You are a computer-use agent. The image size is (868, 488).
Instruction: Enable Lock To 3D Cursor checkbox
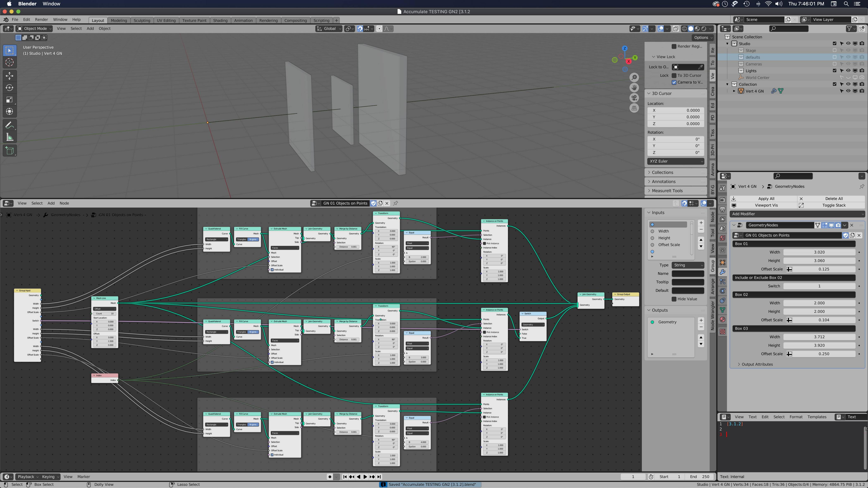[674, 75]
